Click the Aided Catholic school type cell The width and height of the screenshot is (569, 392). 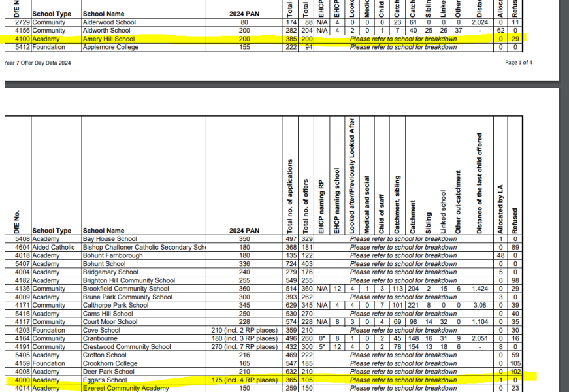pos(54,247)
